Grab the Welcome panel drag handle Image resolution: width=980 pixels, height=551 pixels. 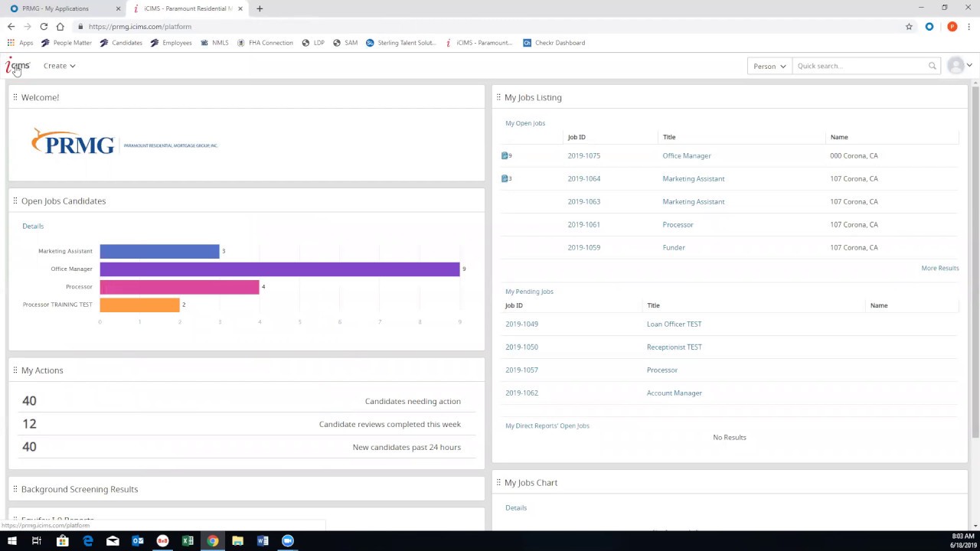coord(15,97)
